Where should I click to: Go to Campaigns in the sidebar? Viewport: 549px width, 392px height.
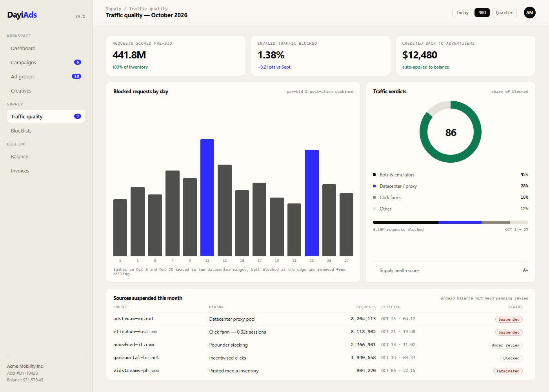pos(46,62)
